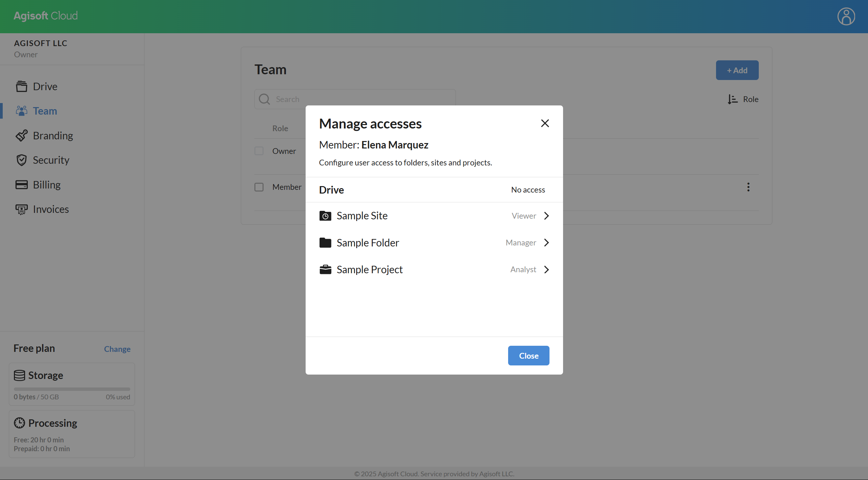Image resolution: width=868 pixels, height=480 pixels.
Task: Click the Change plan link
Action: pyautogui.click(x=117, y=349)
